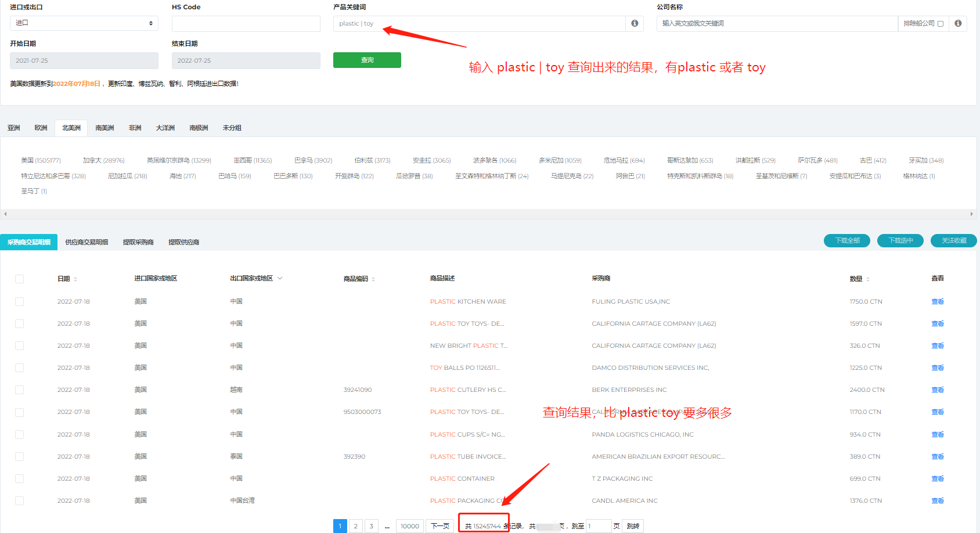
Task: Toggle the 排除船公司 checkbox
Action: pyautogui.click(x=941, y=24)
